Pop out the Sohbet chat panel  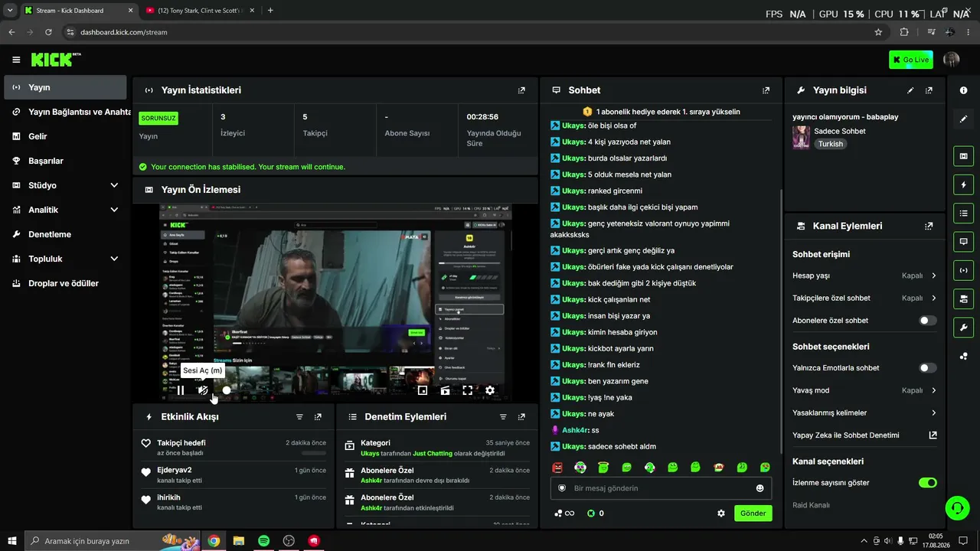click(x=766, y=90)
